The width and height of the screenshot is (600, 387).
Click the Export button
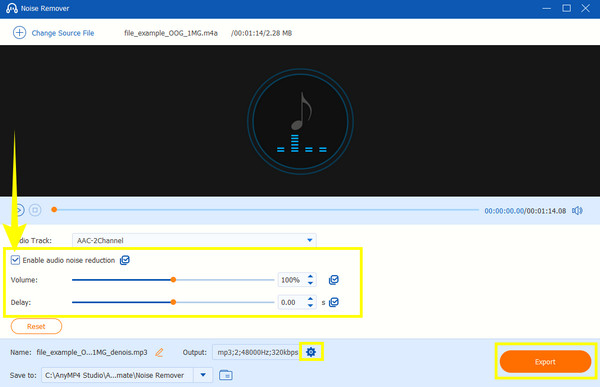(x=545, y=361)
